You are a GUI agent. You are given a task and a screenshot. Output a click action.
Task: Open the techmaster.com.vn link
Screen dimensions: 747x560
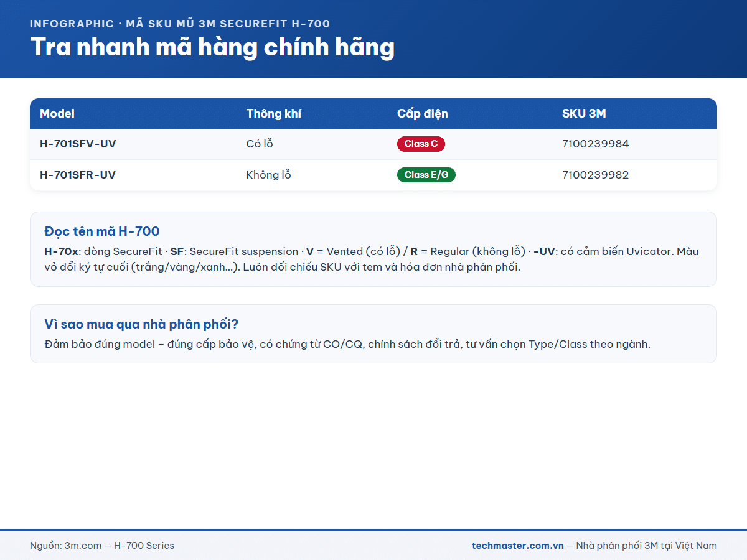(x=518, y=546)
